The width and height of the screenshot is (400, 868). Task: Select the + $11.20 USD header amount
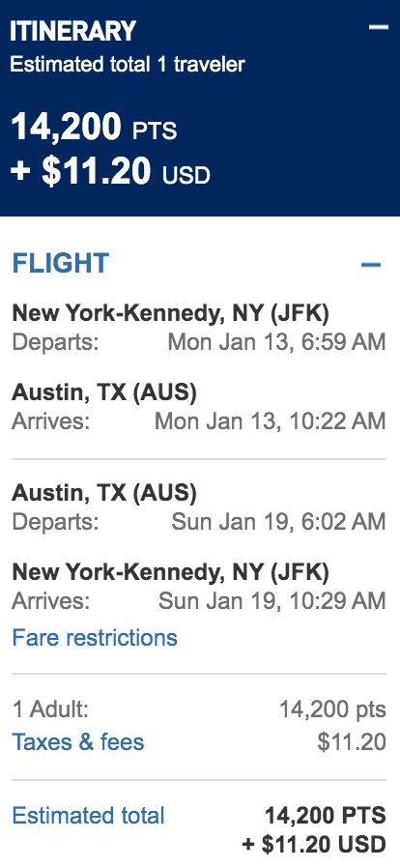click(110, 172)
